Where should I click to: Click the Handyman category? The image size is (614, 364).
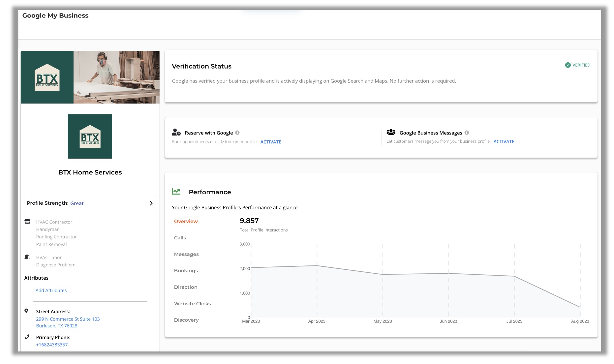(x=48, y=229)
